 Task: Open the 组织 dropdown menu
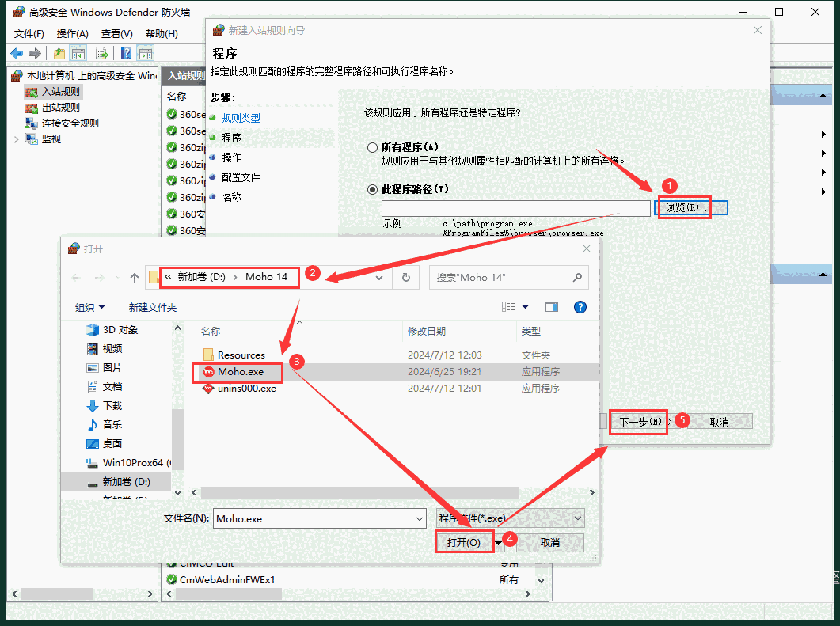[x=89, y=307]
